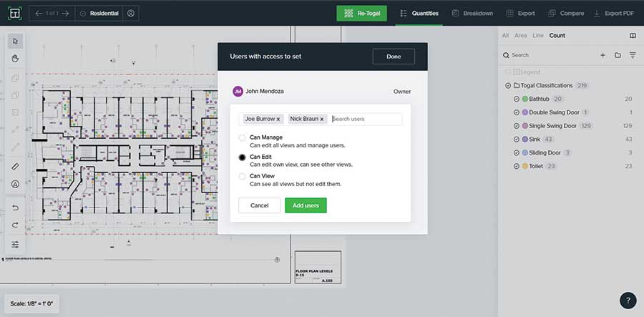The image size is (644, 317).
Task: Activate the hand pan tool
Action: [x=16, y=59]
